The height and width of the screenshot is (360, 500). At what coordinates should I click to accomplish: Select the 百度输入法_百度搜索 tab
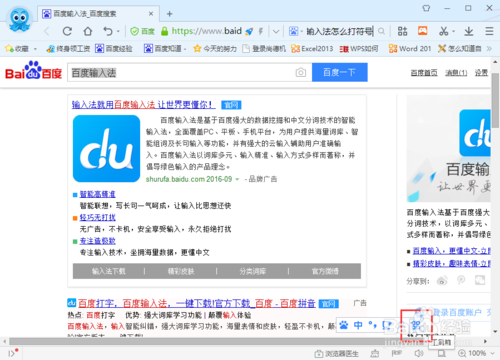pyautogui.click(x=98, y=14)
